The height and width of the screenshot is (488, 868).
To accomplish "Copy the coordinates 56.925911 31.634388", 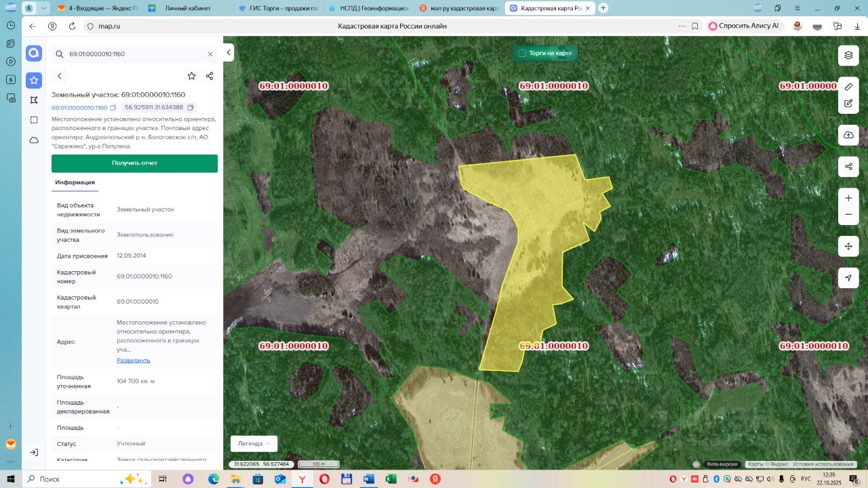I will point(191,108).
